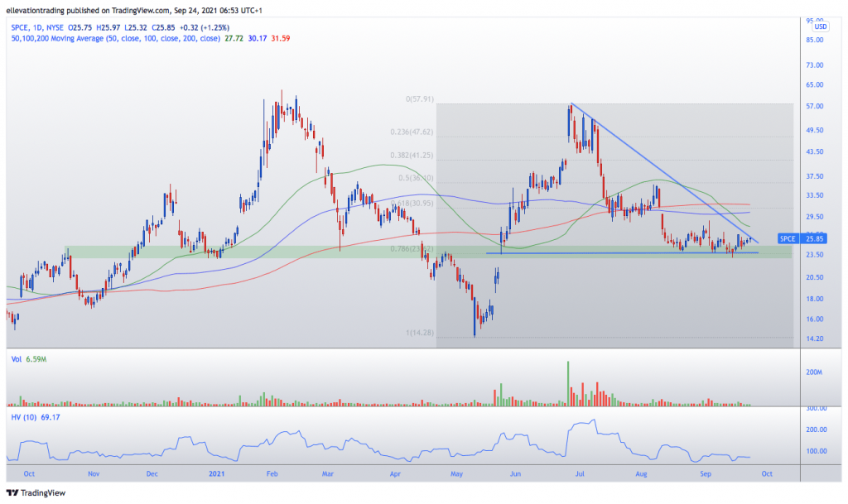The width and height of the screenshot is (848, 504).
Task: Click the Aug label on time axis
Action: pos(641,473)
